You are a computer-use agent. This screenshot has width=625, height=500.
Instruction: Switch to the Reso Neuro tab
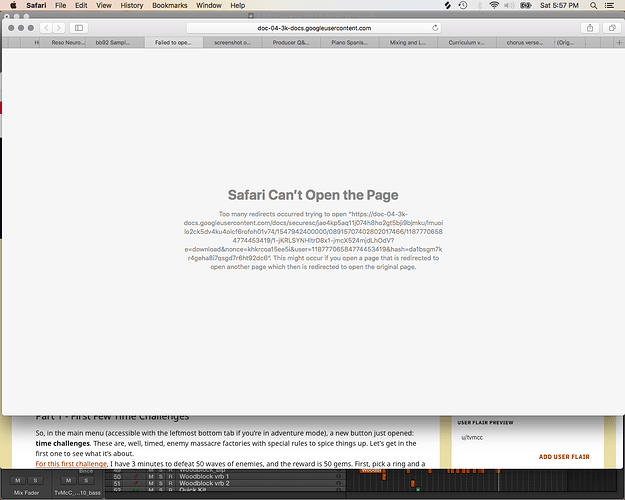[63, 42]
